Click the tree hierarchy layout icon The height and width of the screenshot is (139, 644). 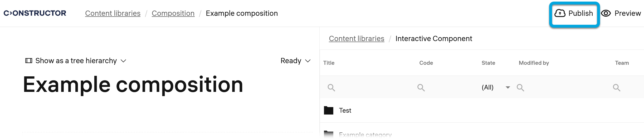tap(28, 61)
